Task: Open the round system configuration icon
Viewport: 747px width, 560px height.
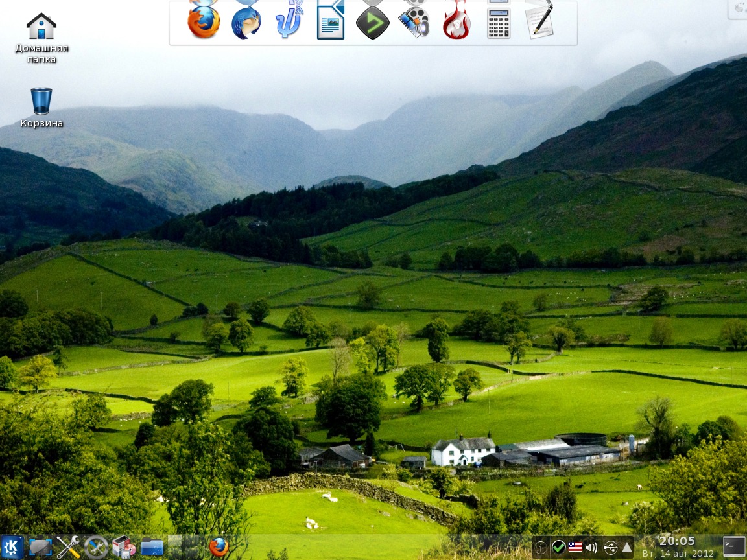Action: [x=96, y=547]
